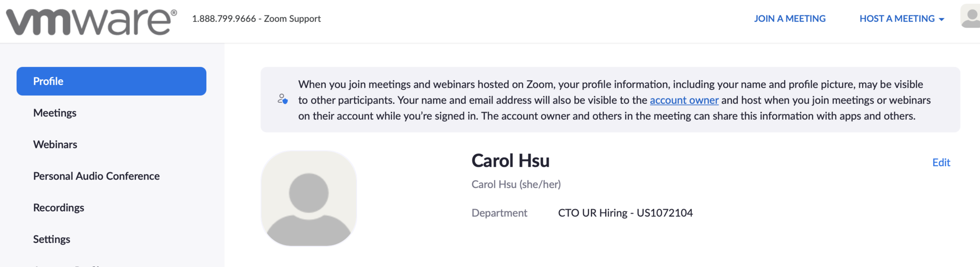The width and height of the screenshot is (980, 267).
Task: Click the display name with she/her pronouns
Action: 516,184
